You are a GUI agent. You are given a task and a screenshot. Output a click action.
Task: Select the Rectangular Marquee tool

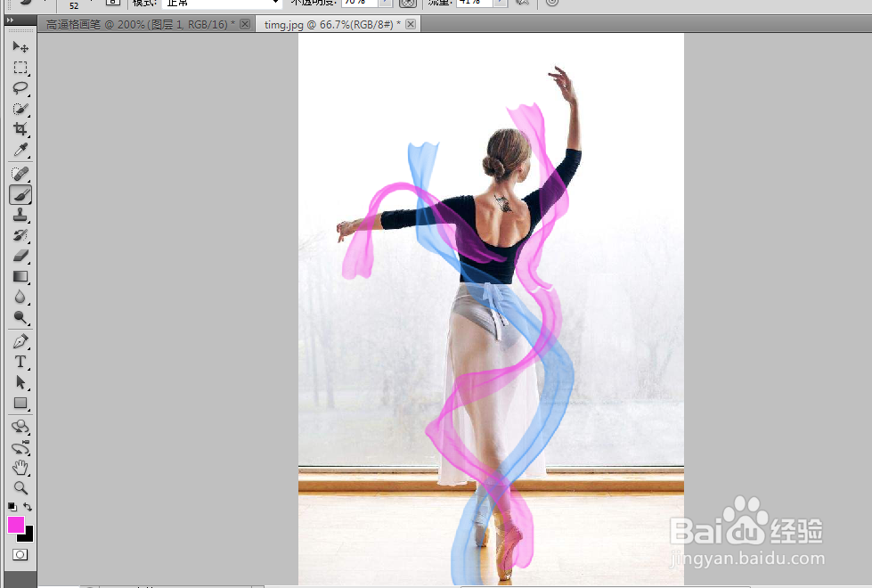20,68
